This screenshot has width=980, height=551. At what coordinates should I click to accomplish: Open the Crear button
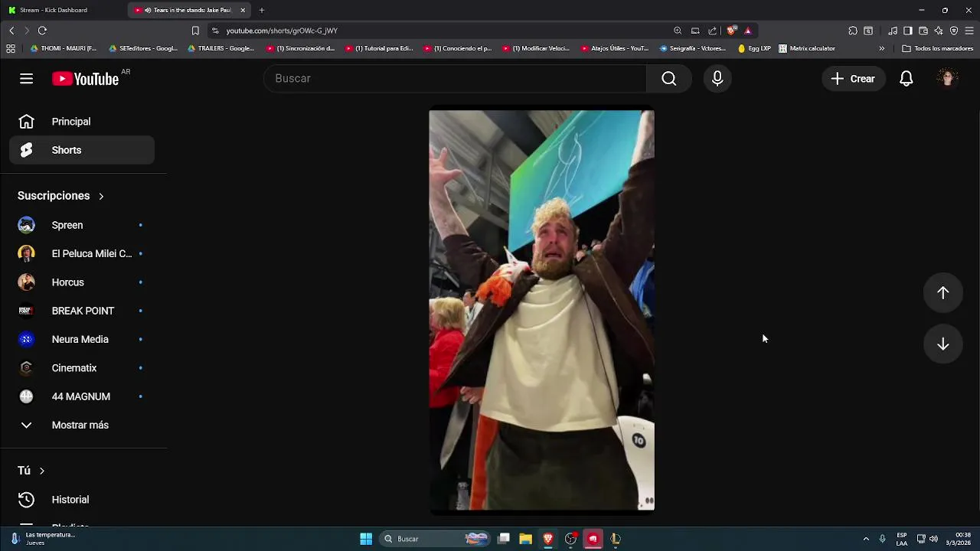click(x=853, y=79)
